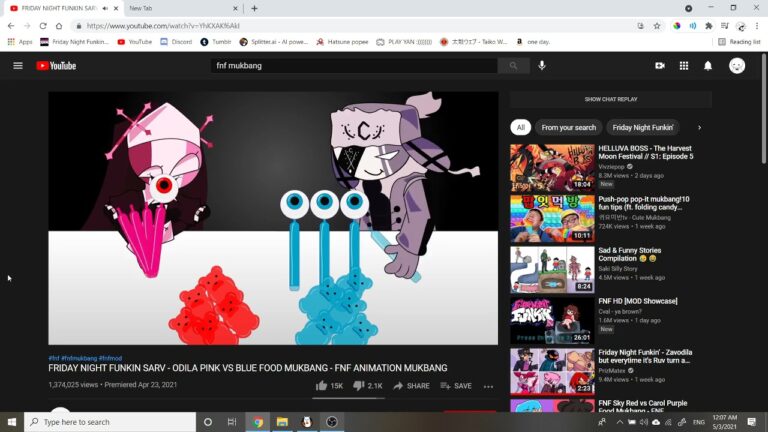Image resolution: width=768 pixels, height=432 pixels.
Task: Open the extensions puzzle icon
Action: pyautogui.click(x=708, y=25)
